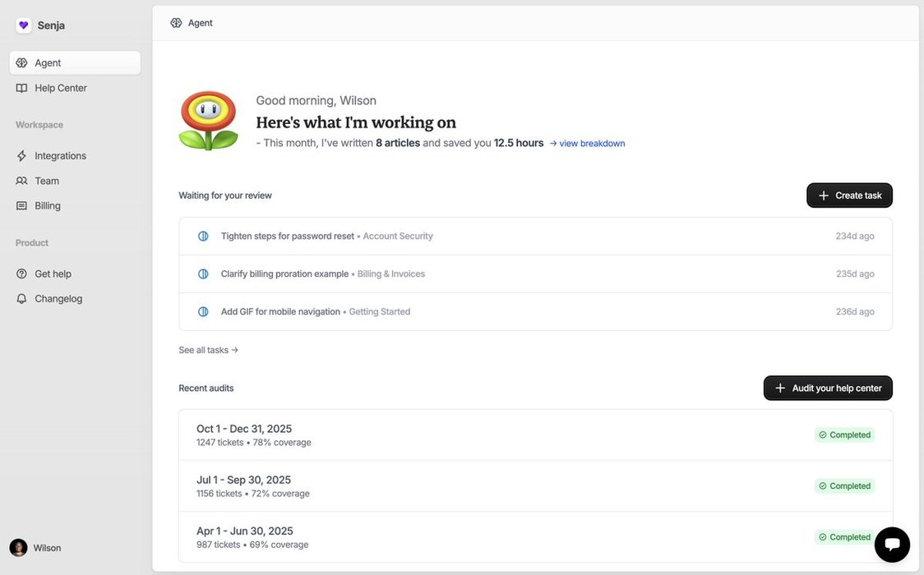Open Clarify billing proration example task
Image resolution: width=924 pixels, height=575 pixels.
[x=284, y=274]
